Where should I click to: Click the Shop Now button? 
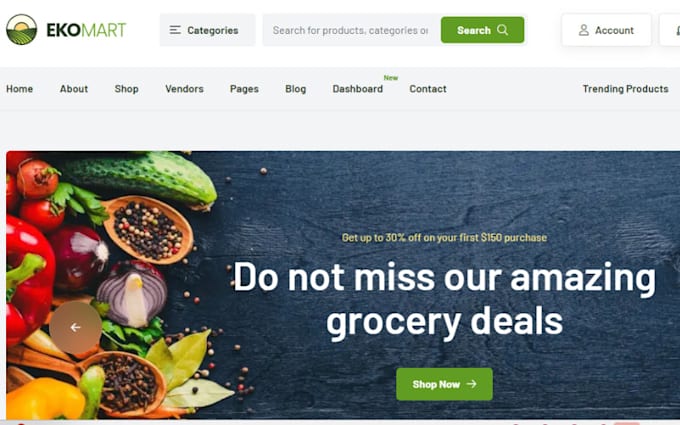coord(444,384)
